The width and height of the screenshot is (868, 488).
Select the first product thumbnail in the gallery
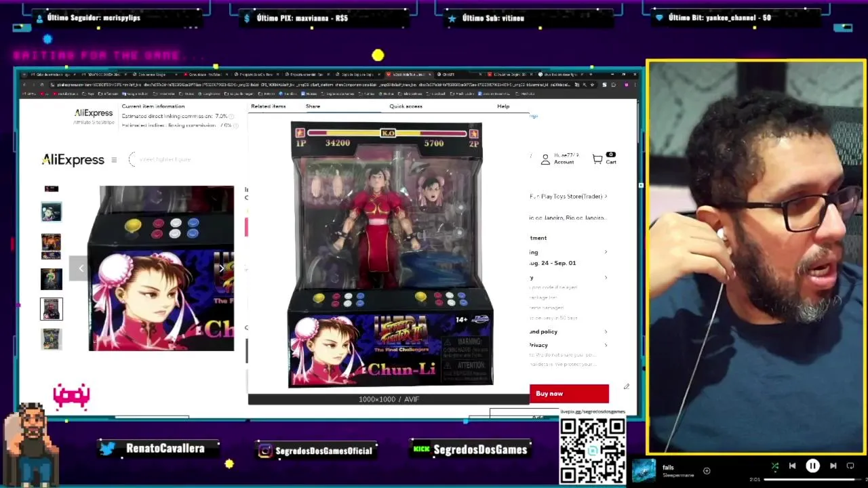52,189
